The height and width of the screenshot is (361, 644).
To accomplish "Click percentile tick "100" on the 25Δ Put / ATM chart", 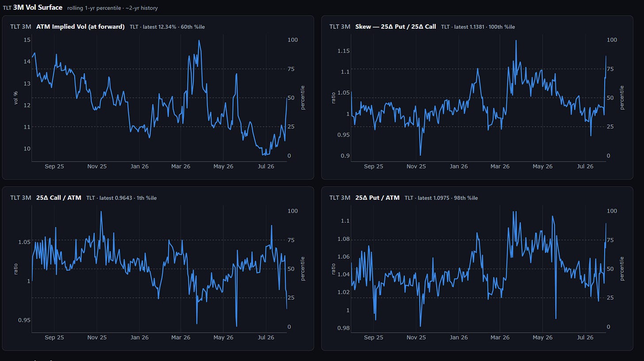I will tap(612, 211).
